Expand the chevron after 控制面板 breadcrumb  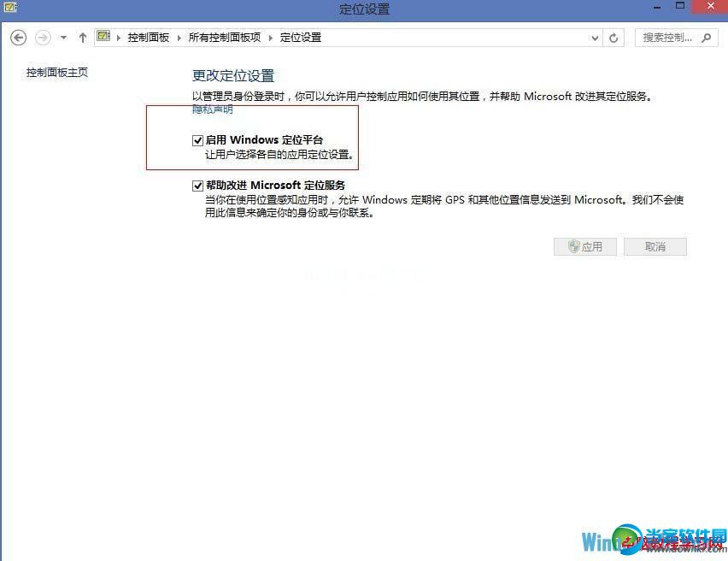(x=179, y=38)
